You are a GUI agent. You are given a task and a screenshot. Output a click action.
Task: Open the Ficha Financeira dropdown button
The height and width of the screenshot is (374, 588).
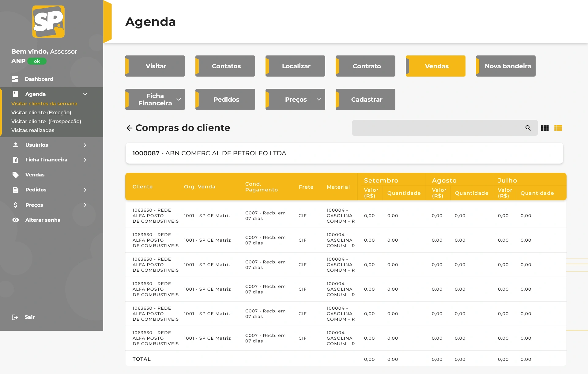tap(155, 100)
